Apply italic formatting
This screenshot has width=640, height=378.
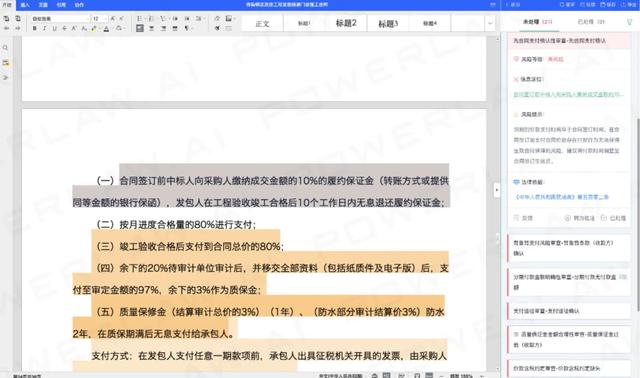tap(44, 29)
